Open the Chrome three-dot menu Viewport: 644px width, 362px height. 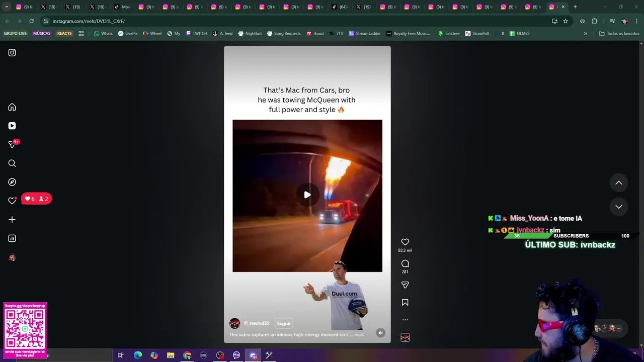tap(637, 21)
